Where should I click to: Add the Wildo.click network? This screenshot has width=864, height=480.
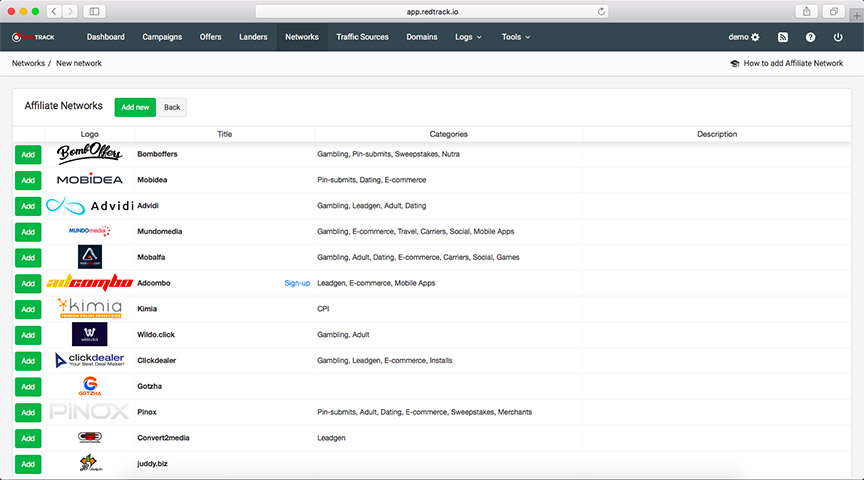tap(28, 335)
